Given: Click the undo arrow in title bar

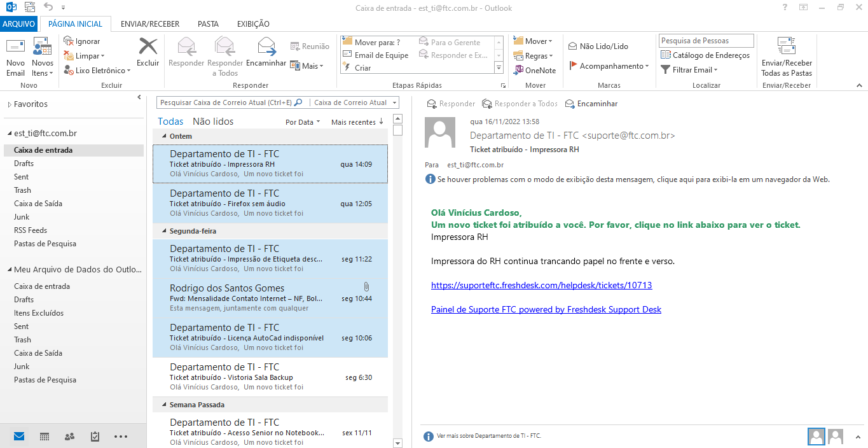Looking at the screenshot, I should pyautogui.click(x=49, y=7).
